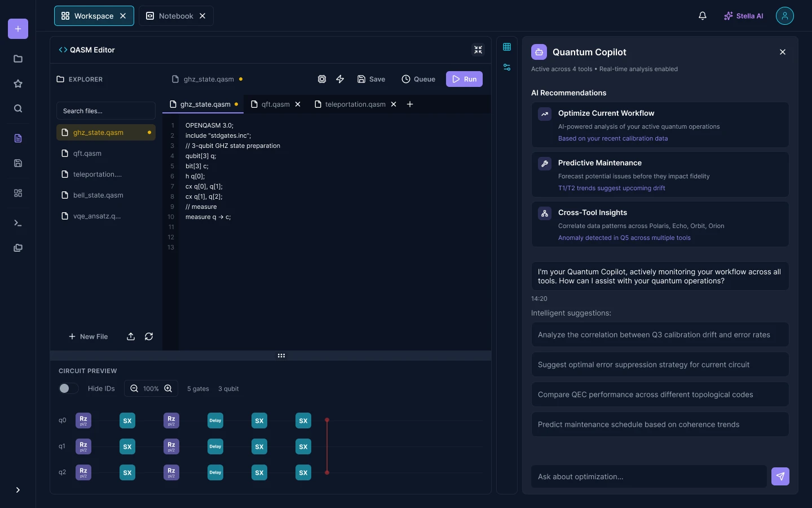The height and width of the screenshot is (508, 812).
Task: Save the current QASM file
Action: coord(372,79)
